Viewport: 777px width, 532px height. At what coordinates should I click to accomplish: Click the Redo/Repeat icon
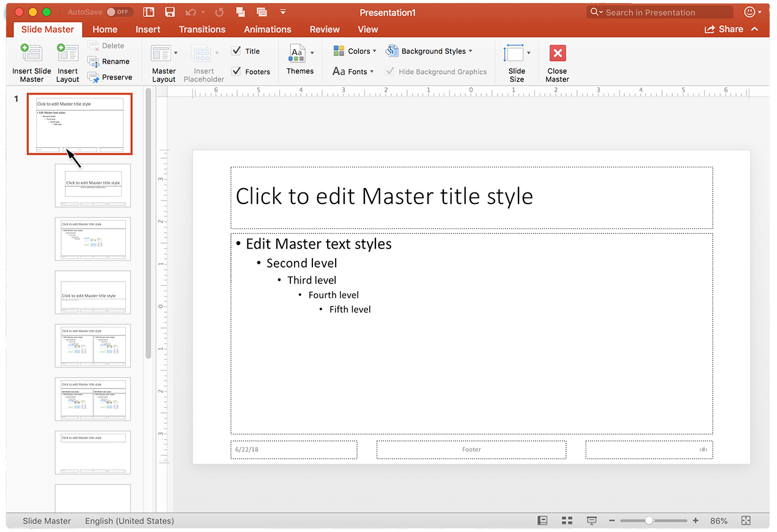[x=219, y=12]
